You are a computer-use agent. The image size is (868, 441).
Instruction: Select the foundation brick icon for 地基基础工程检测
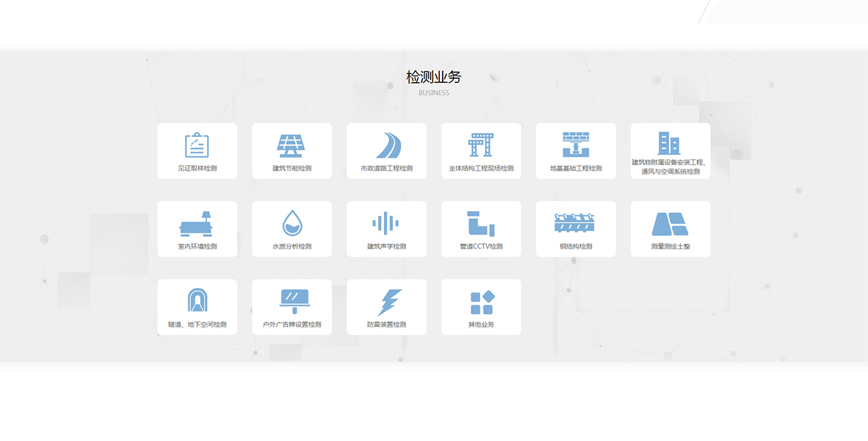[x=576, y=144]
